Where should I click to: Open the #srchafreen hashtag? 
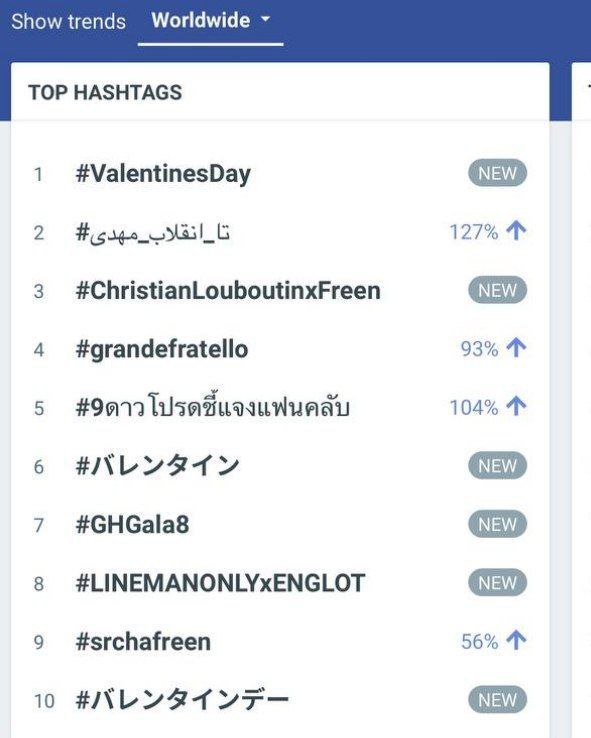(x=143, y=642)
